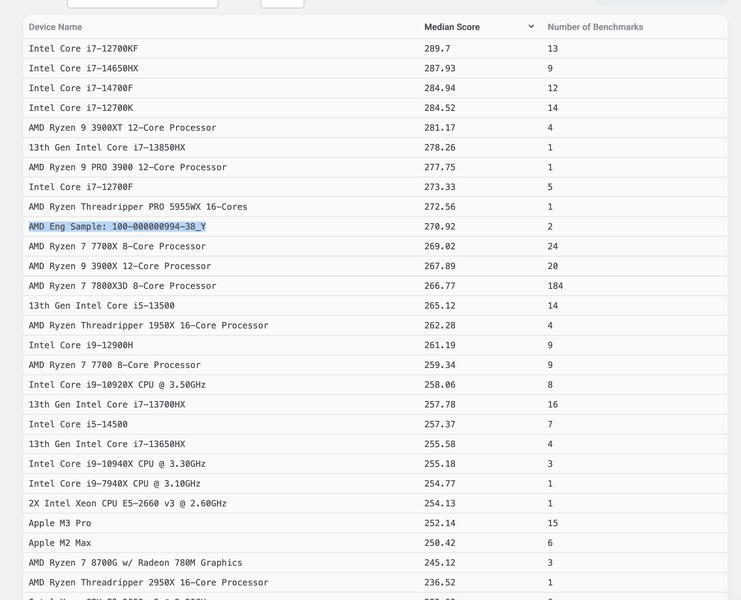Click the Intel Core i9-12900H entry
The image size is (741, 600).
tap(81, 346)
